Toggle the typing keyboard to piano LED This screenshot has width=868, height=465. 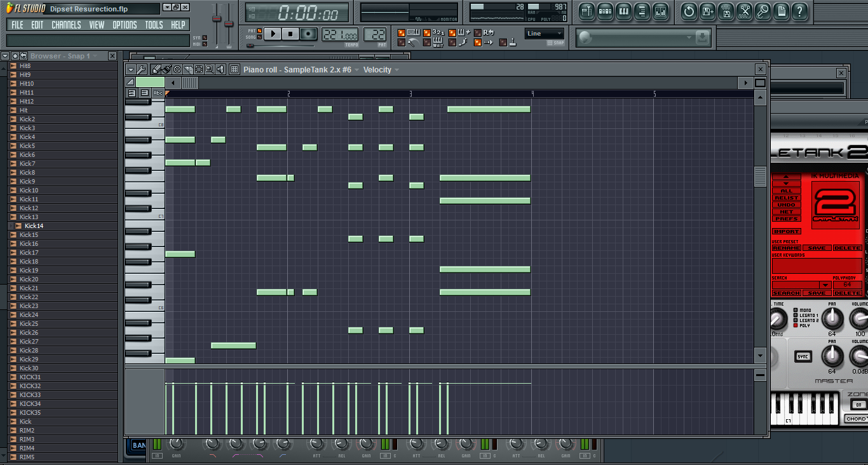[402, 32]
